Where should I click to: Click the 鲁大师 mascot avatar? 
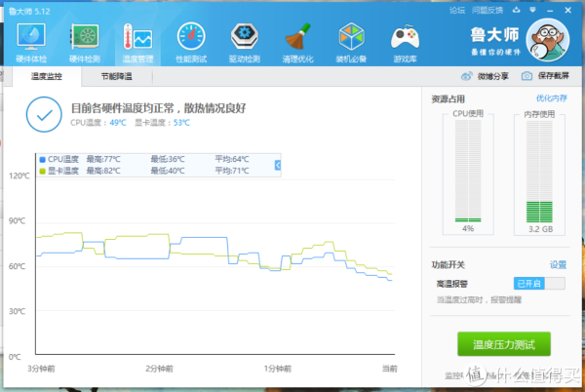[x=548, y=40]
